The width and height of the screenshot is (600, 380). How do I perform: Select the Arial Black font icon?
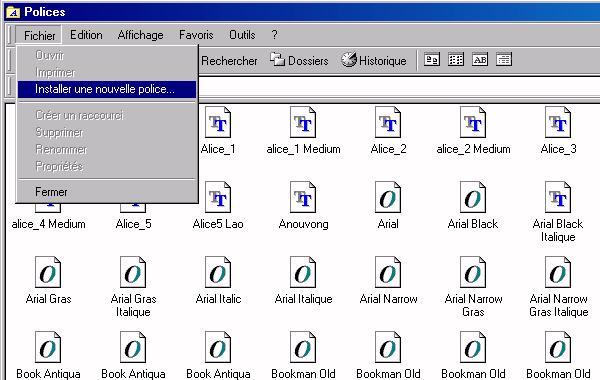pos(473,197)
